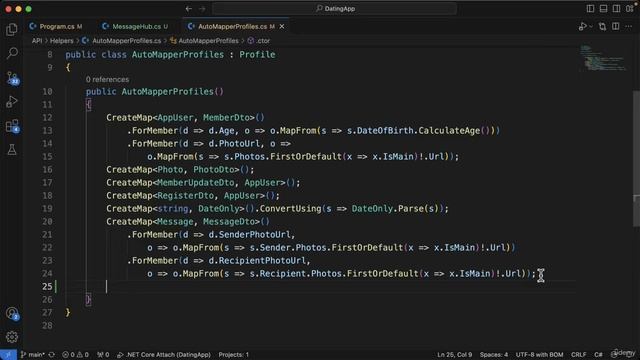Click PhotoDto on line 16
This screenshot has width=640, height=360.
[213, 169]
